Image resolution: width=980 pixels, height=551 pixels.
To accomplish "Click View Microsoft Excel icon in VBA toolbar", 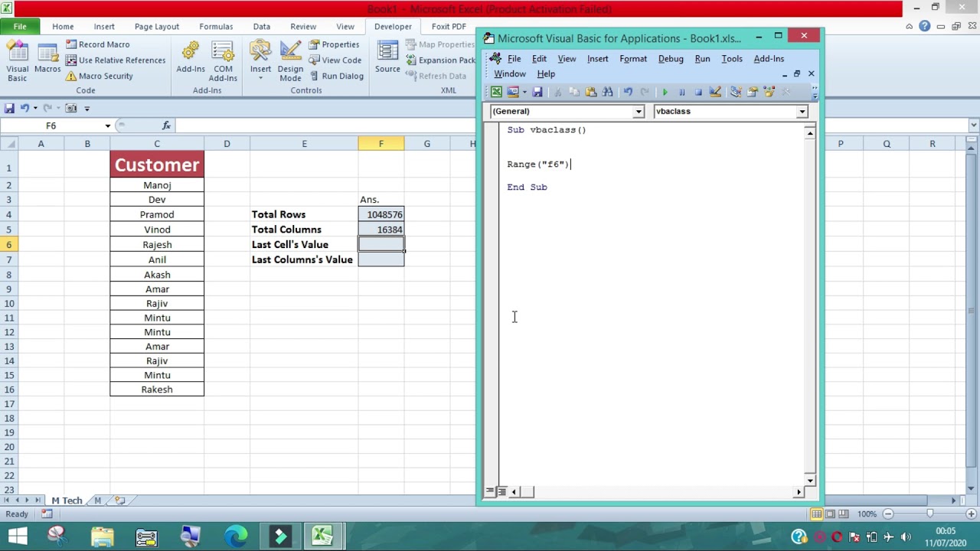I will pyautogui.click(x=496, y=93).
